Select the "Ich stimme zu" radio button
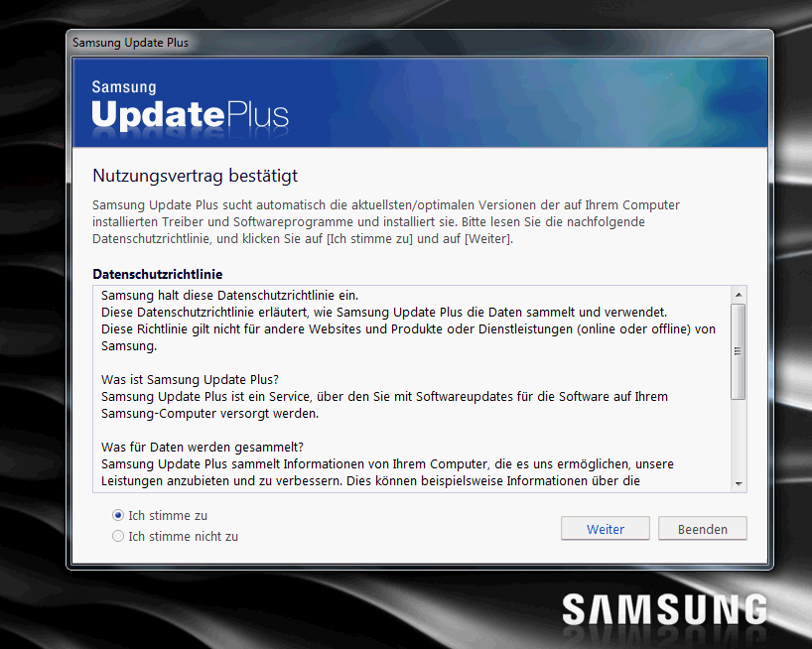Image resolution: width=812 pixels, height=649 pixels. (118, 515)
